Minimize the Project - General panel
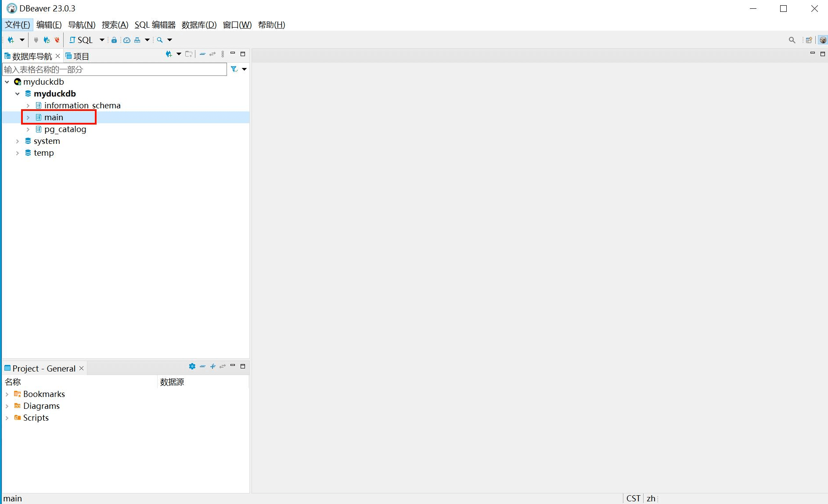Screen dimensions: 828x504 click(x=233, y=366)
